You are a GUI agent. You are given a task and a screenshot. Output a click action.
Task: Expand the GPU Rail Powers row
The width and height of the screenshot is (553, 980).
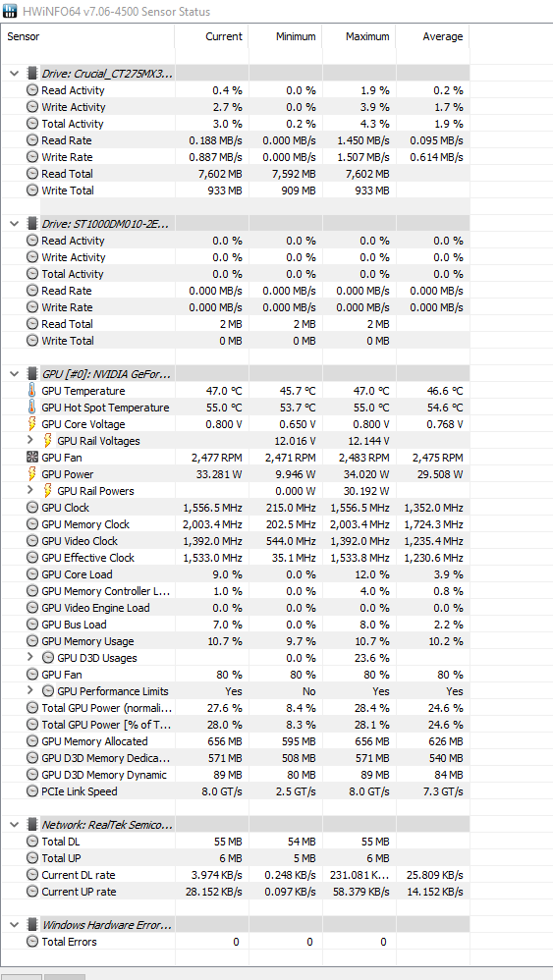[x=30, y=491]
